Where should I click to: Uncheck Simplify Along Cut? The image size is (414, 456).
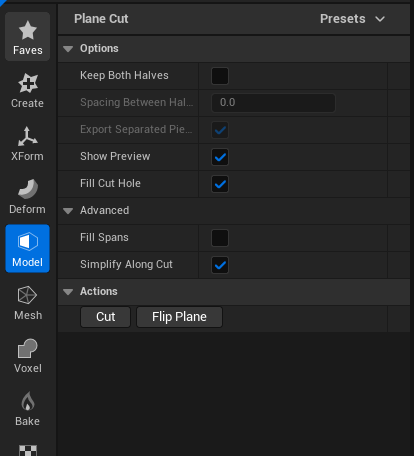pyautogui.click(x=220, y=265)
